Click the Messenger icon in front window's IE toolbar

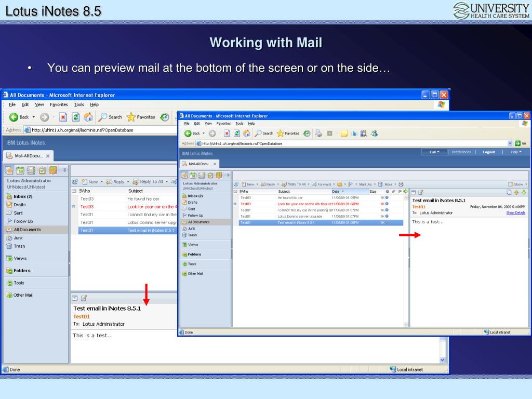(374, 134)
